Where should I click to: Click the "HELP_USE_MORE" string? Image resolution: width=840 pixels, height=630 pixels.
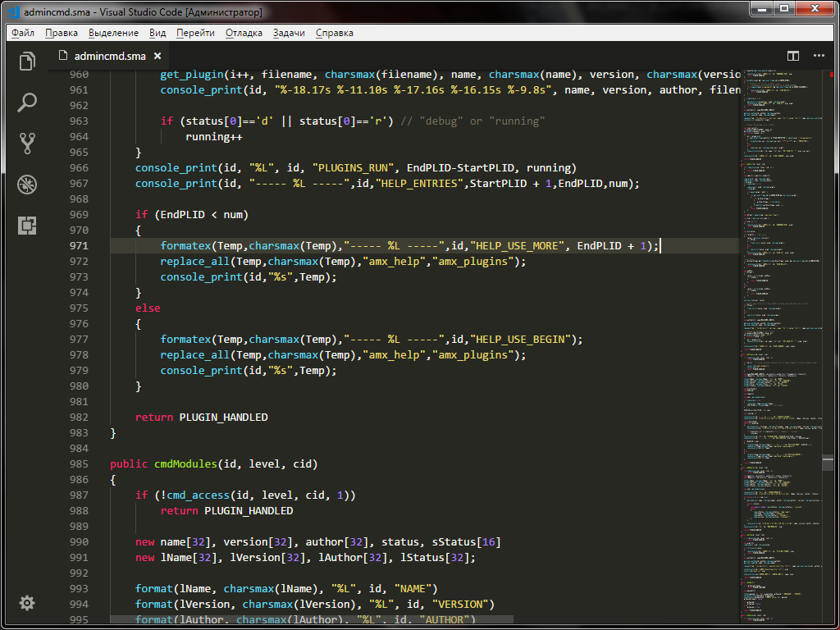tap(517, 246)
